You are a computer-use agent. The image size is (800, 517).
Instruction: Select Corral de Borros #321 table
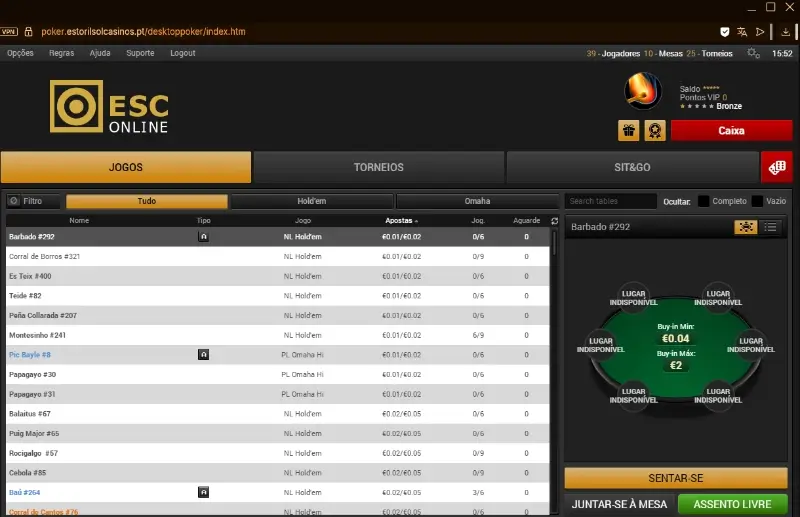tap(278, 256)
